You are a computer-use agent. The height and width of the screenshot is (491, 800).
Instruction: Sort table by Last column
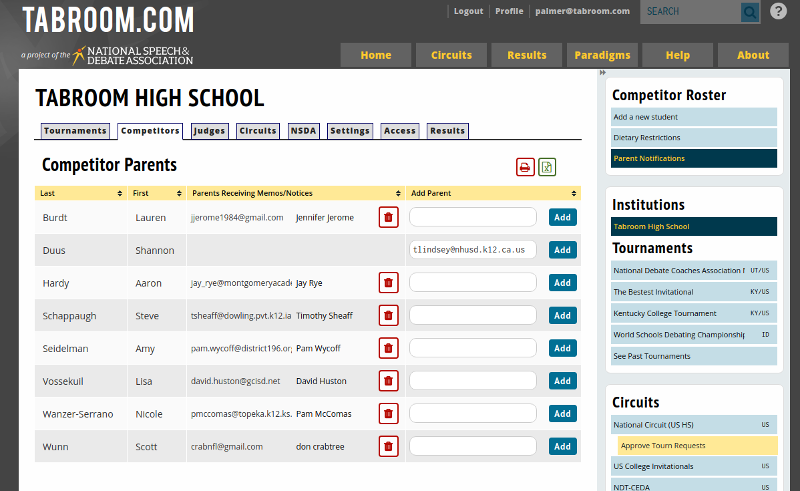pyautogui.click(x=80, y=193)
